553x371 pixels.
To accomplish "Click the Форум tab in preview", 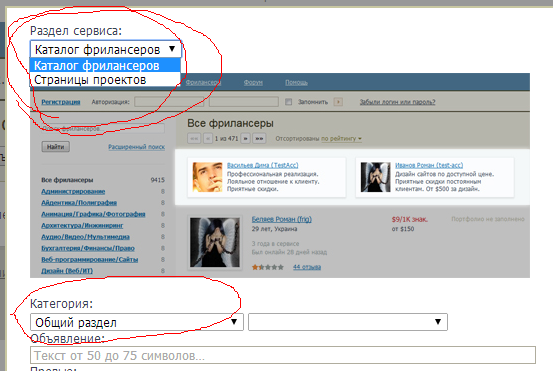I will pyautogui.click(x=253, y=83).
